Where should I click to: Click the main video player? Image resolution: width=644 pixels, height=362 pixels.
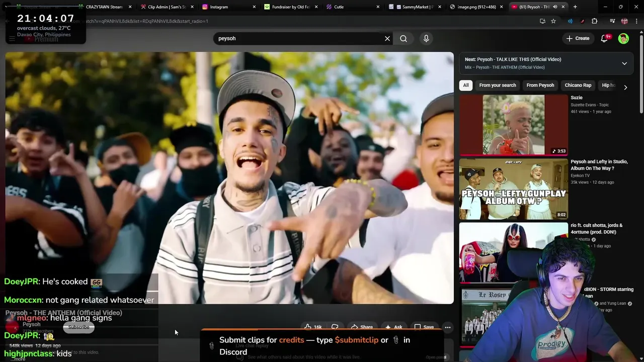[x=229, y=178]
